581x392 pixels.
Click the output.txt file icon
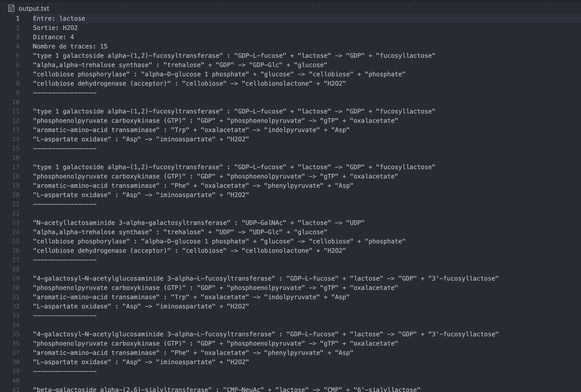point(11,9)
